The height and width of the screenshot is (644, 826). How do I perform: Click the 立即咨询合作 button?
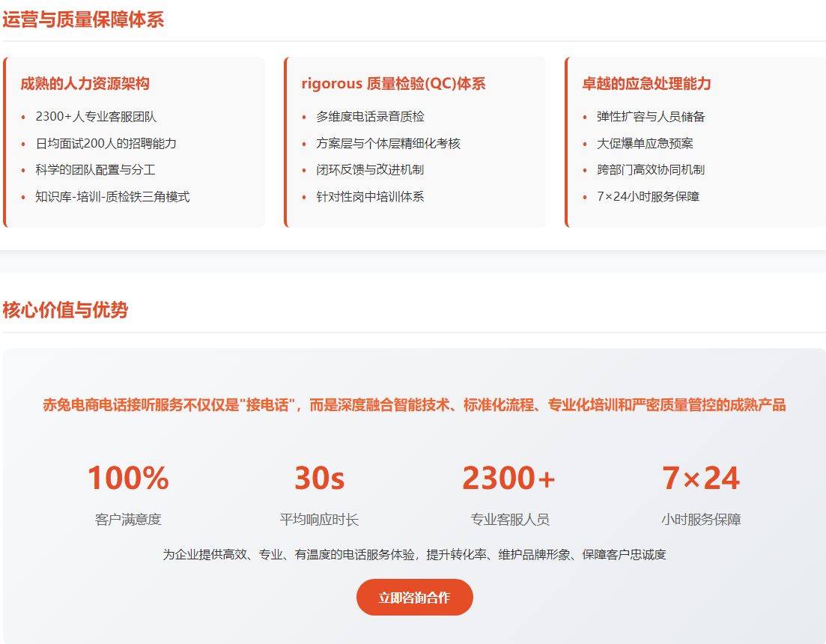tap(414, 598)
